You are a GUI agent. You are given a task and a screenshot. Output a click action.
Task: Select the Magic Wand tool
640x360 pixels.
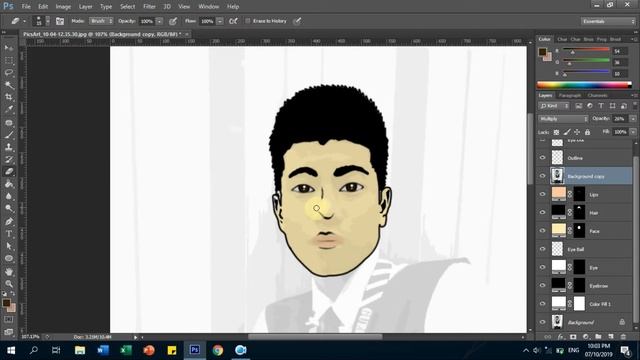click(x=9, y=85)
